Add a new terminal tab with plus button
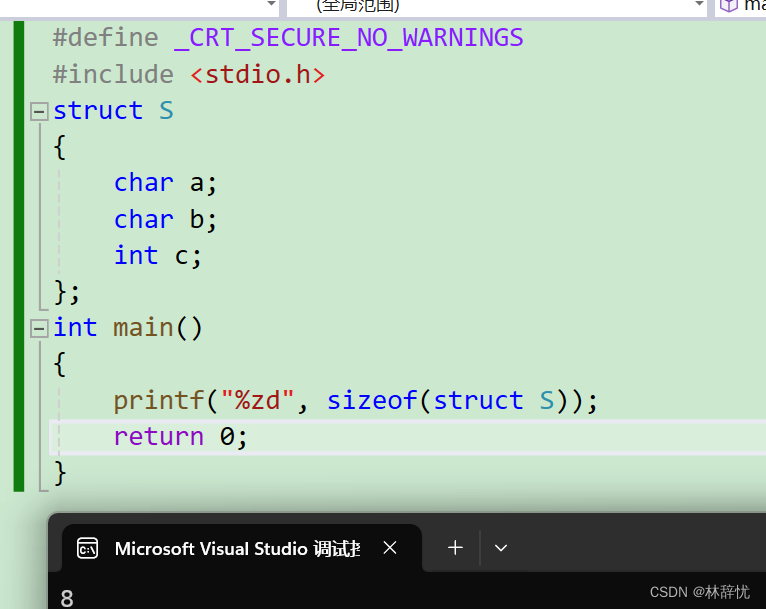This screenshot has height=609, width=766. tap(455, 548)
